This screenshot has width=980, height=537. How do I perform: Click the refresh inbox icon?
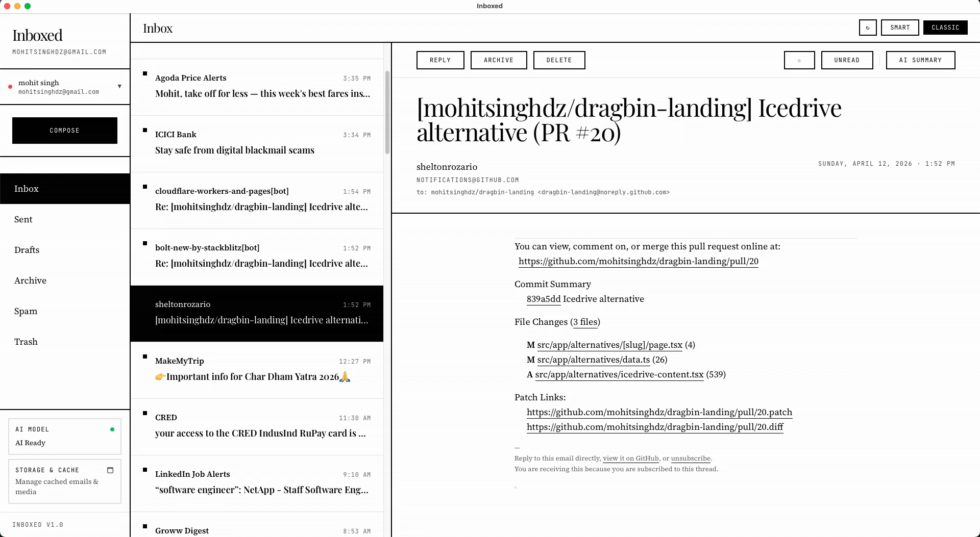(867, 28)
